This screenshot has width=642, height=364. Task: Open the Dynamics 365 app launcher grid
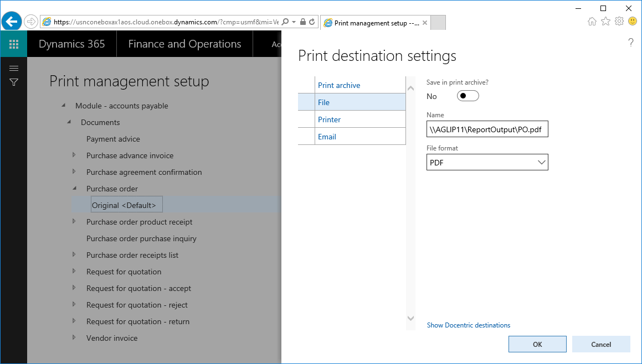pos(13,44)
